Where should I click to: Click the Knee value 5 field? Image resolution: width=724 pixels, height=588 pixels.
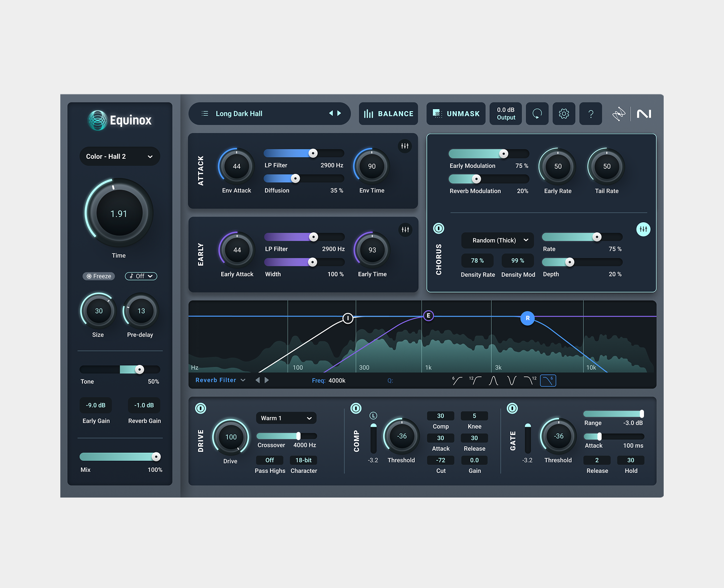pos(474,416)
